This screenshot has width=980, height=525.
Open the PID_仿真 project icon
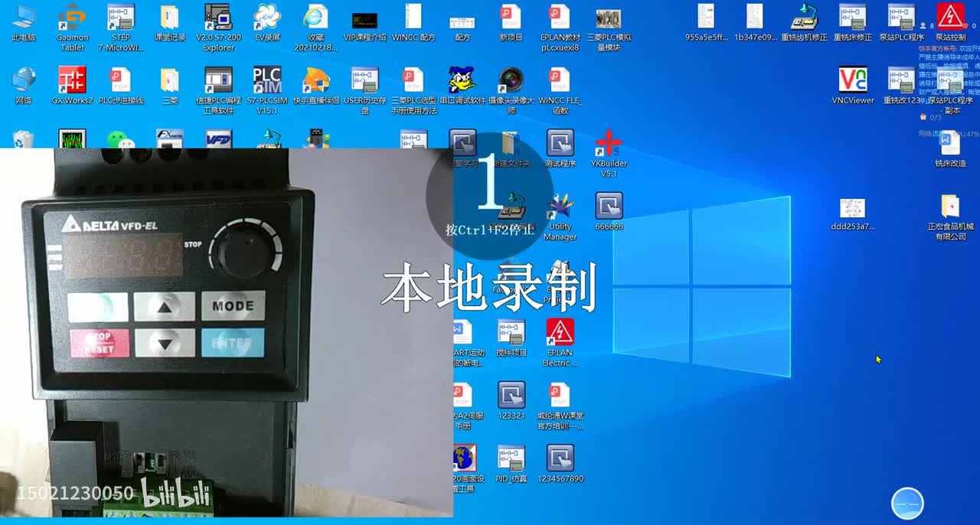[511, 464]
